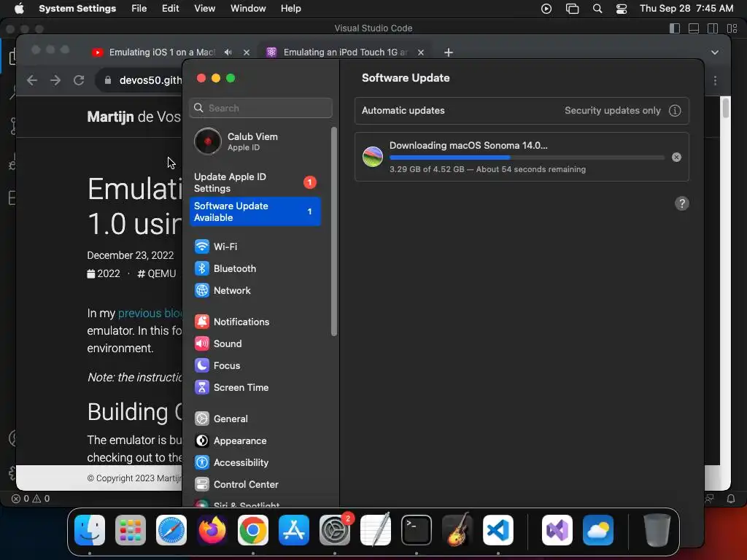Open Launchpad from the Dock
This screenshot has width=747, height=560.
[131, 530]
